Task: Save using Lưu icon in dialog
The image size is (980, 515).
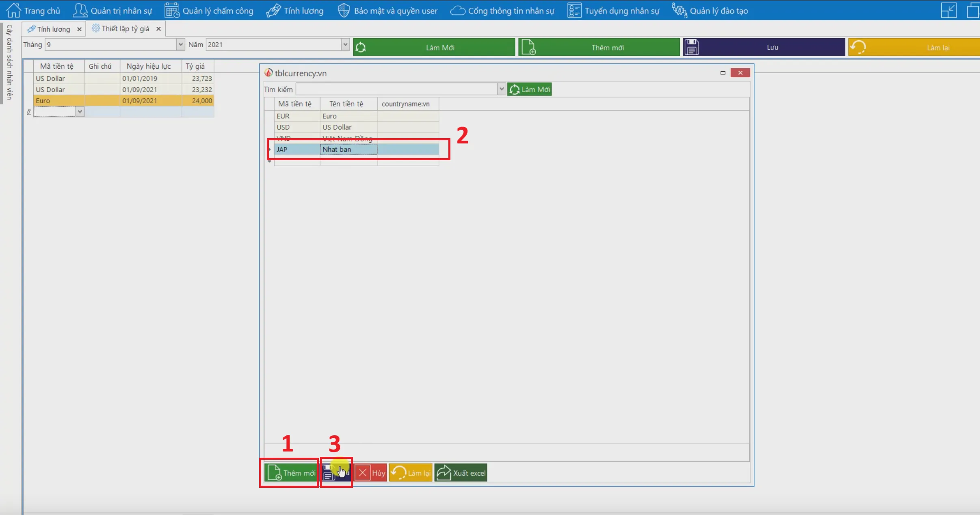Action: pyautogui.click(x=336, y=473)
